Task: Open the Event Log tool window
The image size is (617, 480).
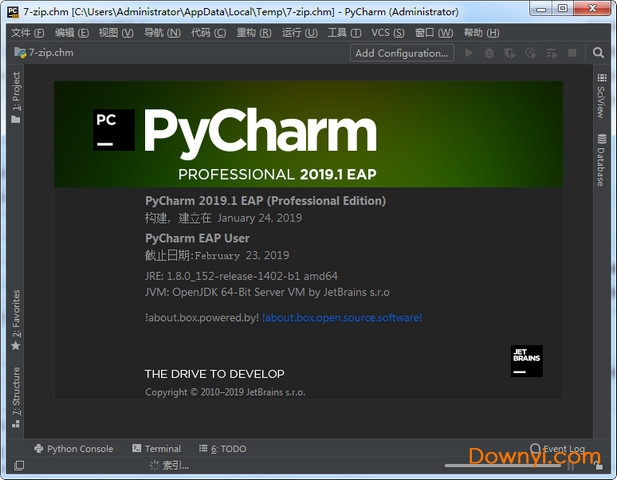Action: 558,449
